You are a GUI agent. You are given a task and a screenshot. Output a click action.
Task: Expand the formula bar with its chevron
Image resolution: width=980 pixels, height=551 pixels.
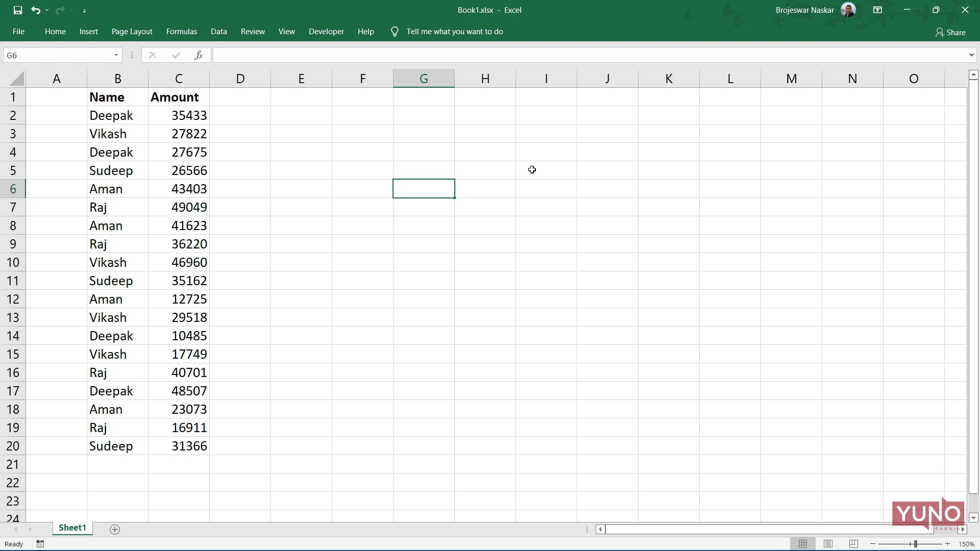(972, 55)
